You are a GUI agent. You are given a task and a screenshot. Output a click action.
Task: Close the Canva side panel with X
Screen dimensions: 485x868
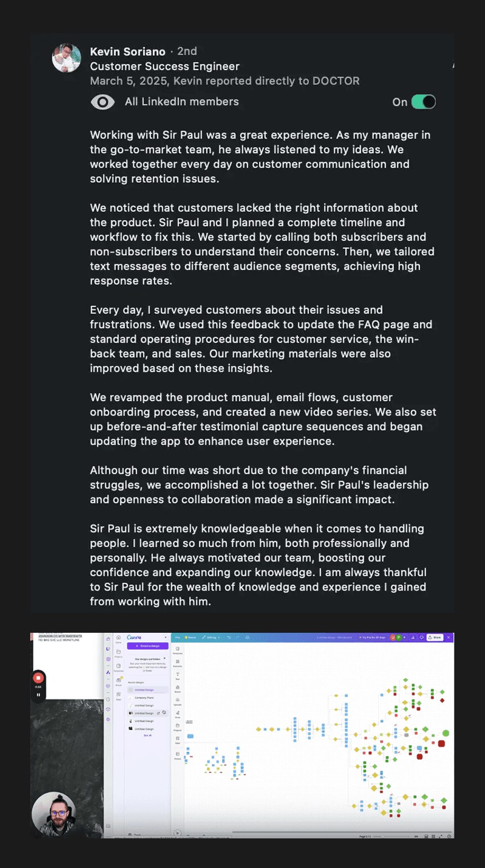166,637
